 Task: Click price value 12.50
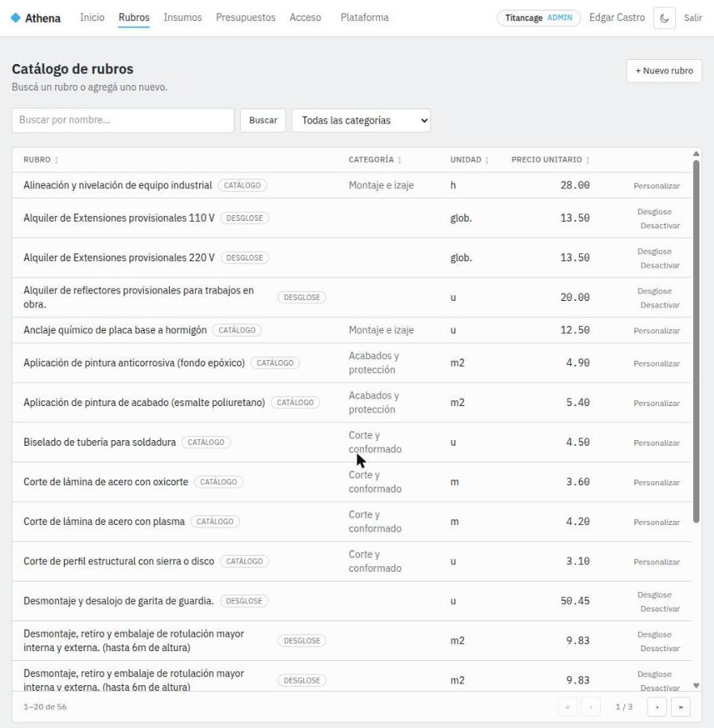575,330
